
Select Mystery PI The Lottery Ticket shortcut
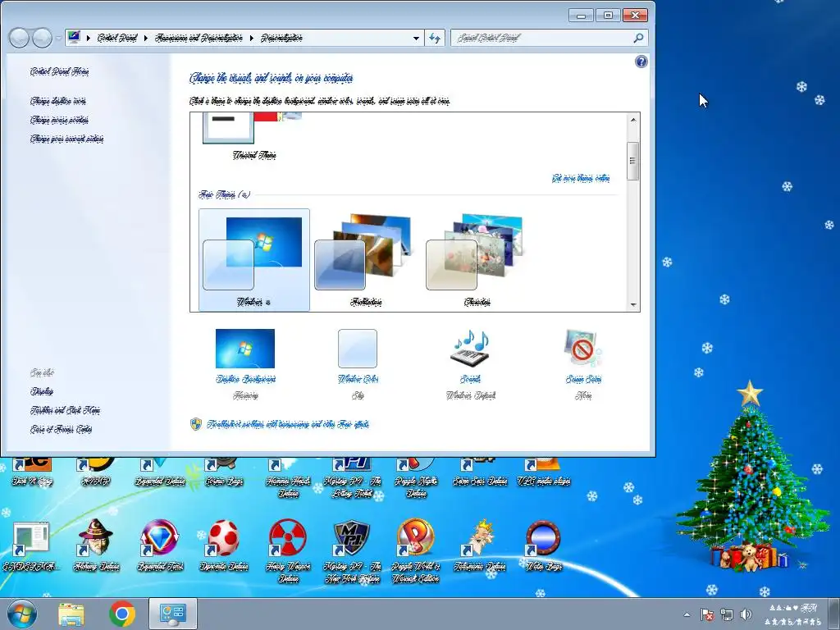(x=353, y=478)
